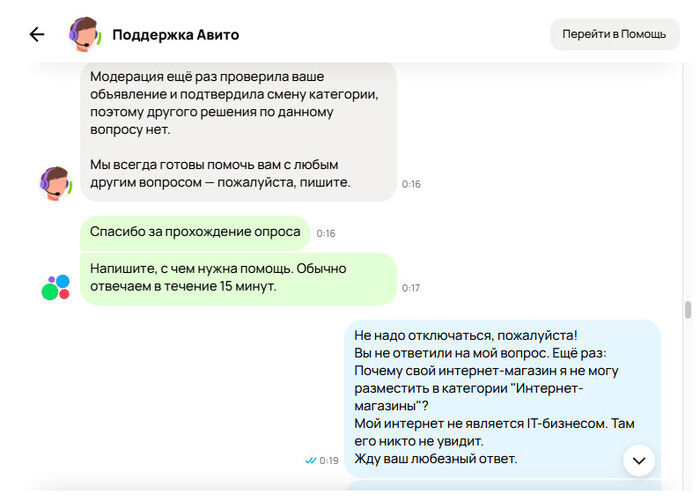Jump to latest messages with the down chevron
700x501 pixels.
tap(638, 460)
